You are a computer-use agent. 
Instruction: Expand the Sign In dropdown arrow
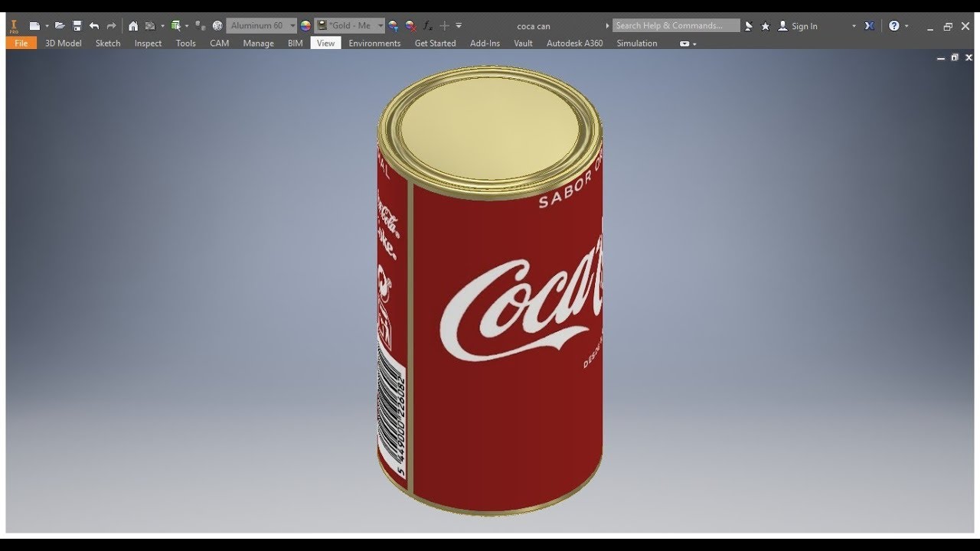point(854,26)
